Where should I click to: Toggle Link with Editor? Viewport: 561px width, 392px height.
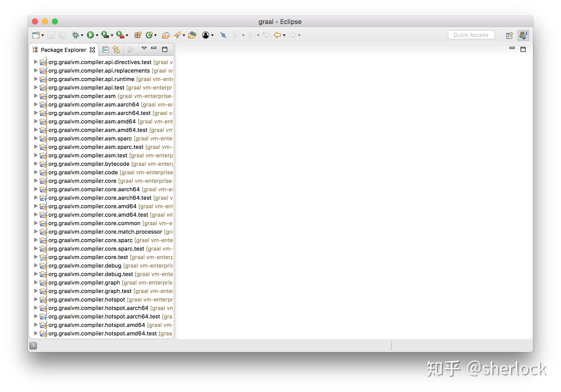[x=116, y=50]
